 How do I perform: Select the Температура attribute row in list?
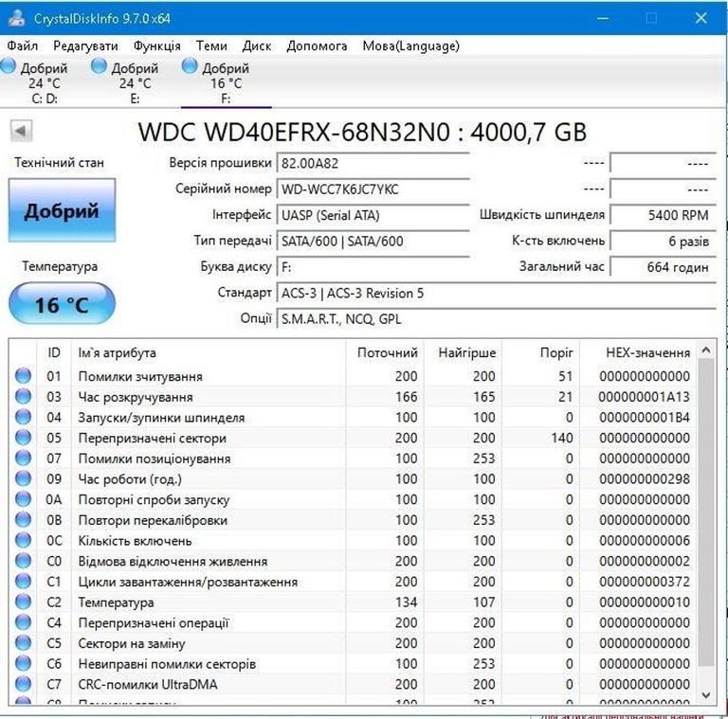click(352, 602)
